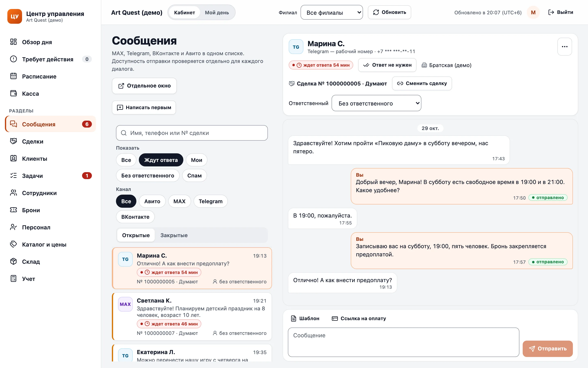588x368 pixels.
Task: Open Светлана К. conversation
Action: tap(192, 316)
